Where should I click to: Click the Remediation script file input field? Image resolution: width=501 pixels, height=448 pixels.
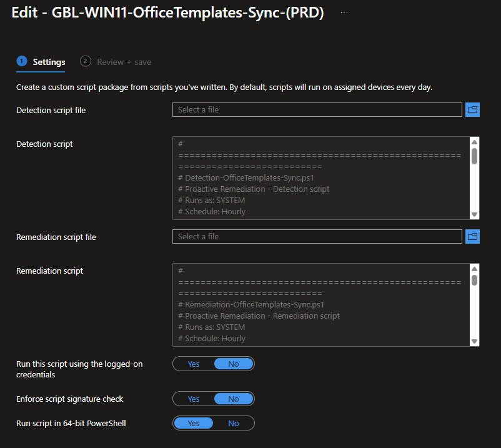tap(317, 237)
